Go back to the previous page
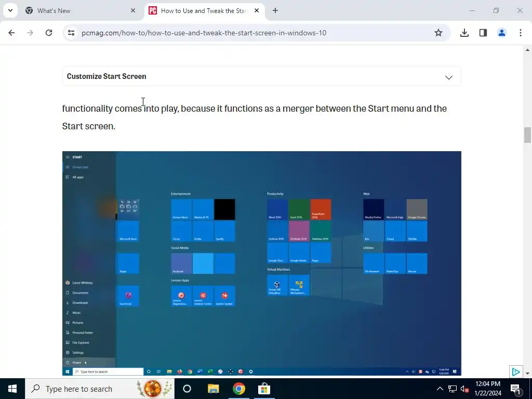Screen dimensions: 532x399 [x=11, y=33]
